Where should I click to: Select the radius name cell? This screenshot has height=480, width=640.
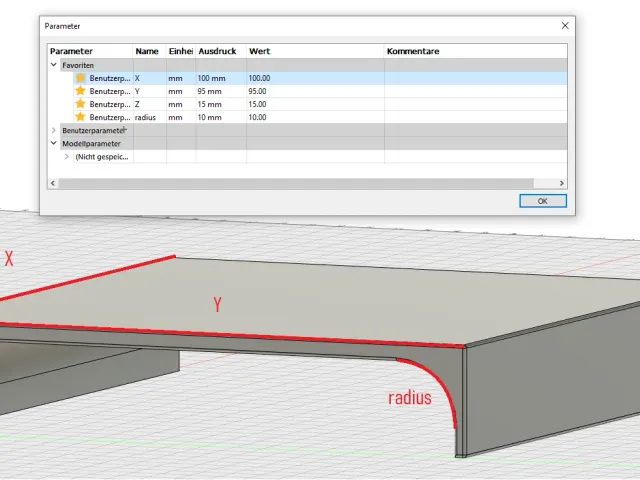point(149,117)
